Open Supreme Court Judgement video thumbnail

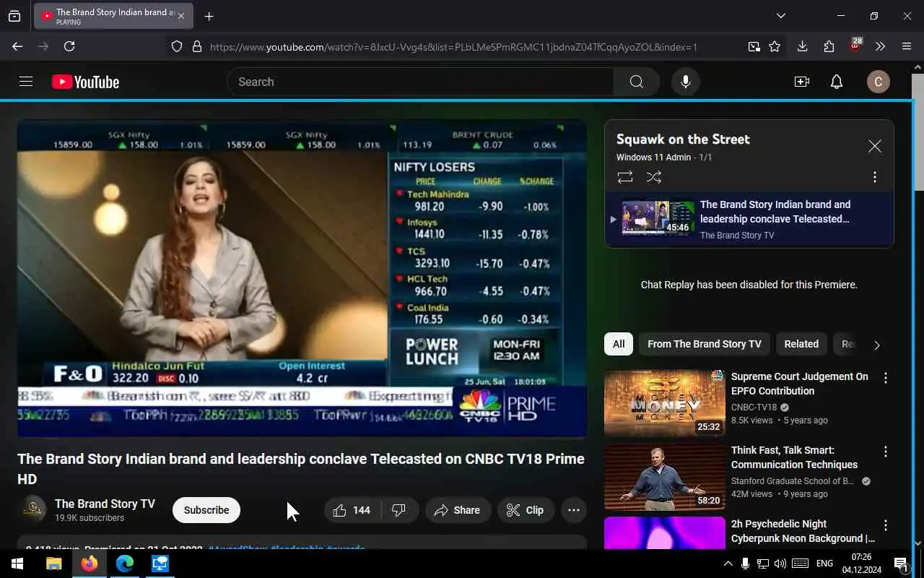pyautogui.click(x=665, y=403)
